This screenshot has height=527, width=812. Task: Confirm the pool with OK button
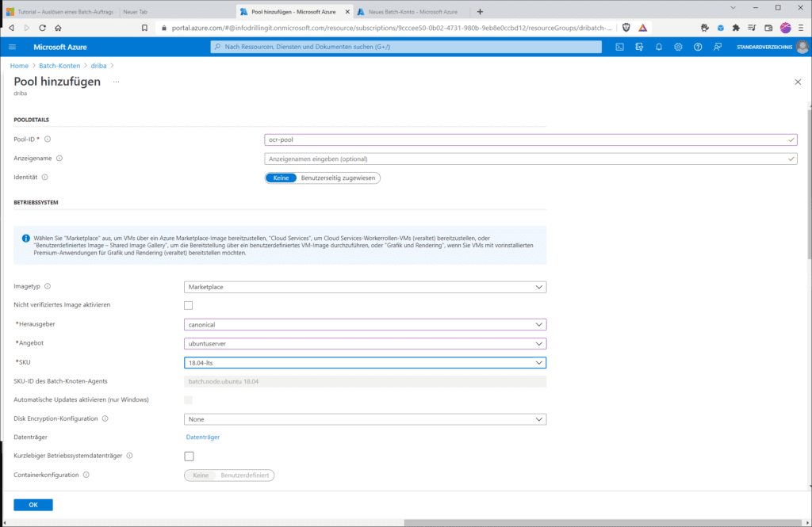pyautogui.click(x=33, y=505)
